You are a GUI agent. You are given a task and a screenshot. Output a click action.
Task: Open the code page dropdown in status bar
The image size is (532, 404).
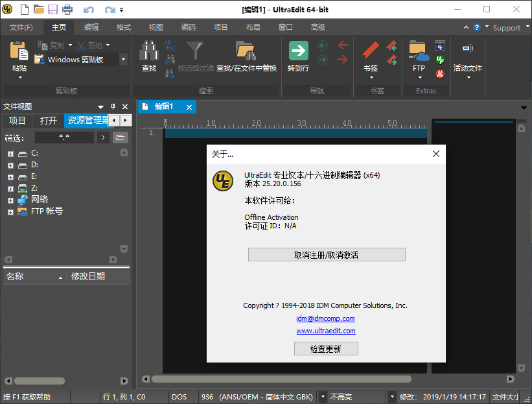point(323,396)
